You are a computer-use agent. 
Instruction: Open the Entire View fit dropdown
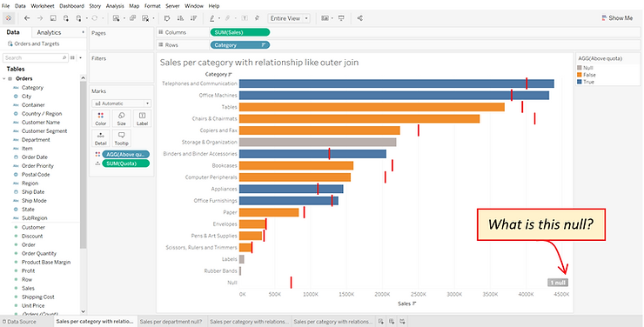(x=289, y=18)
